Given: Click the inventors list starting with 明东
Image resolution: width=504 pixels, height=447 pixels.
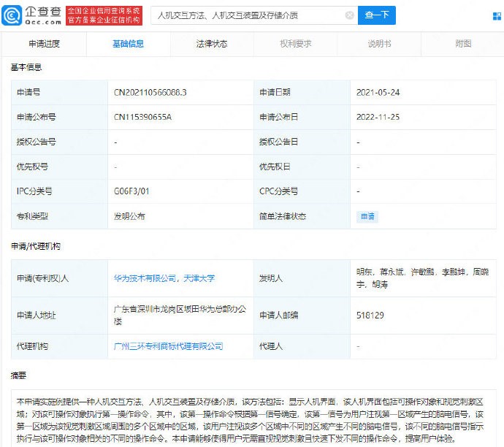Looking at the screenshot, I should pos(422,278).
